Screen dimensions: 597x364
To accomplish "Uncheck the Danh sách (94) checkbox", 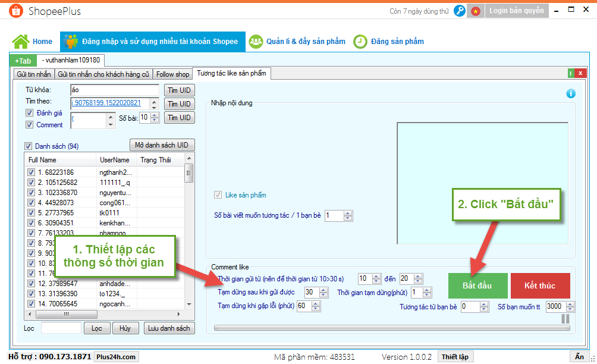I will 28,146.
